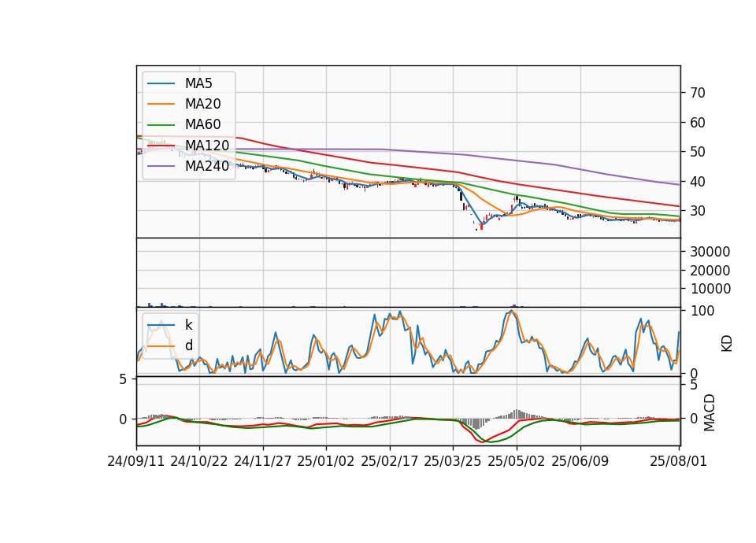
Task: Click the 20000 volume axis tick label
Action: tap(710, 271)
